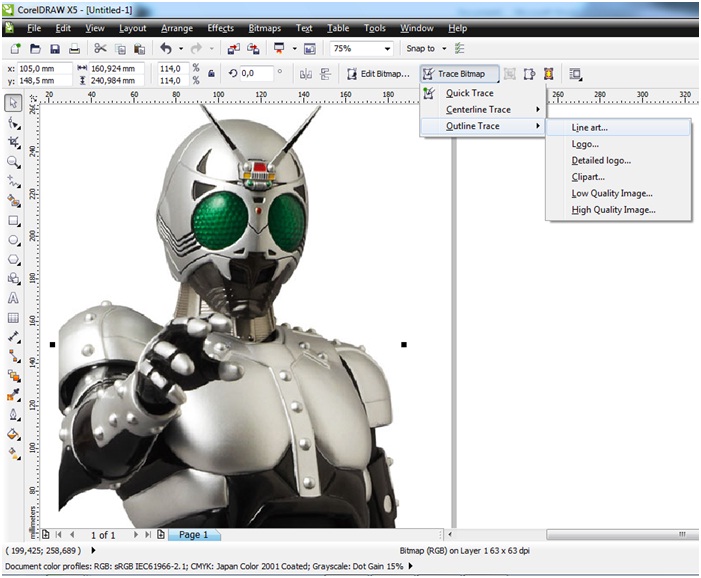The image size is (701, 578).
Task: Select the Zoom tool
Action: pyautogui.click(x=13, y=162)
